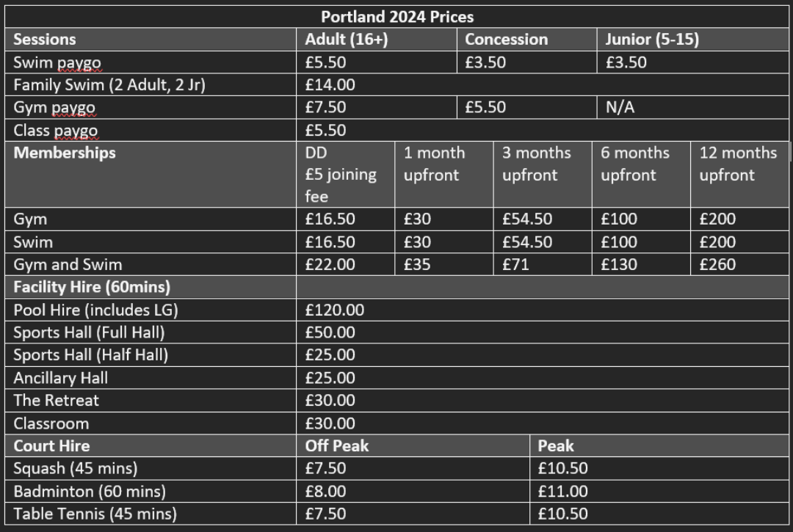Click the Family Swim £14.00 price cell

pyautogui.click(x=542, y=85)
